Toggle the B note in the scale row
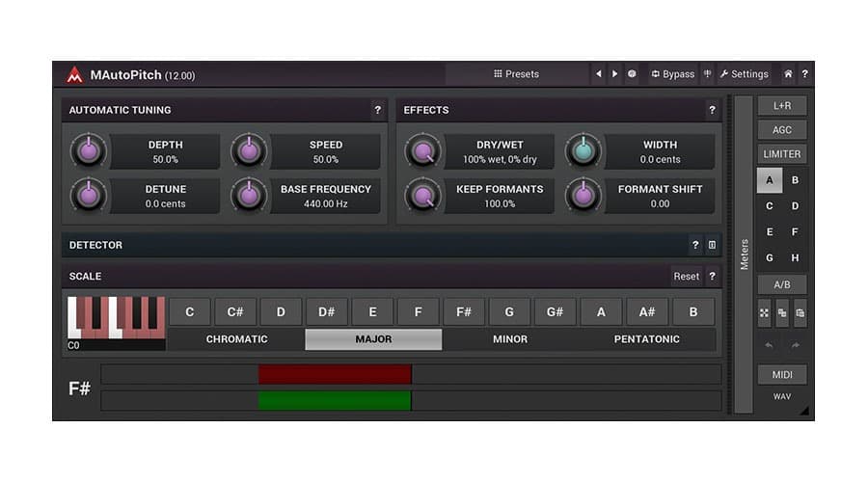 (x=693, y=312)
